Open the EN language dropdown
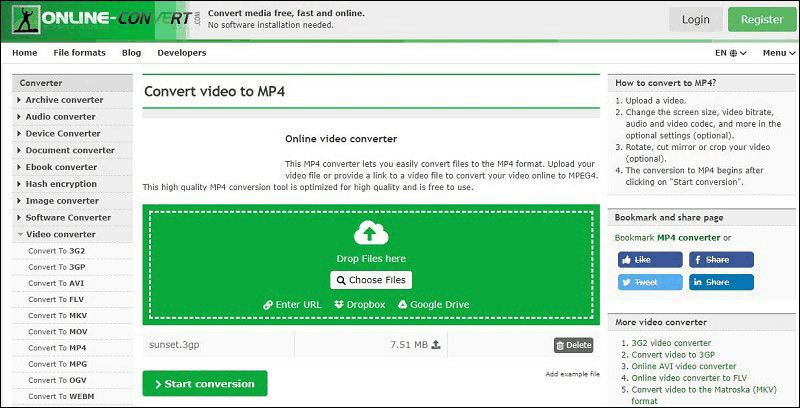 point(731,53)
